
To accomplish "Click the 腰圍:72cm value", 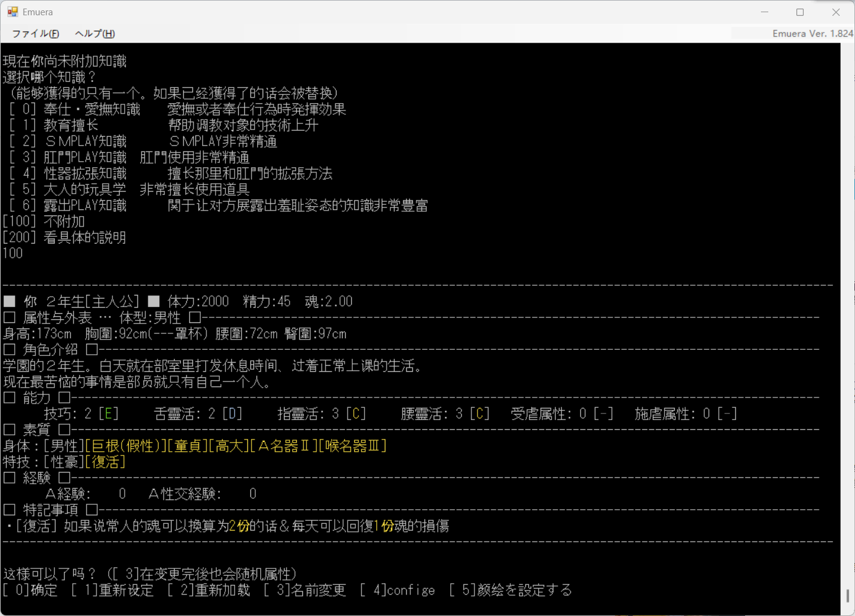I will pyautogui.click(x=247, y=334).
